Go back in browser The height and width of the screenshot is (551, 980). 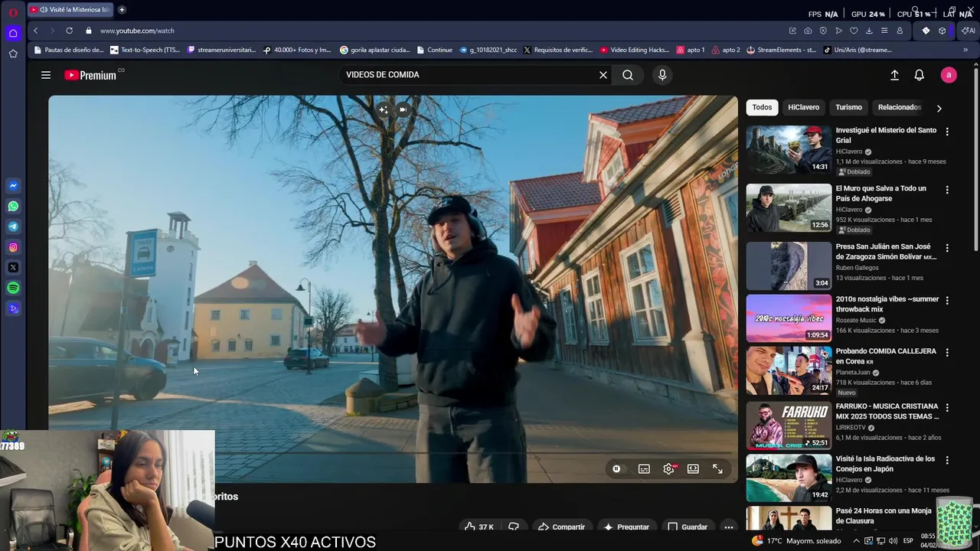point(35,31)
